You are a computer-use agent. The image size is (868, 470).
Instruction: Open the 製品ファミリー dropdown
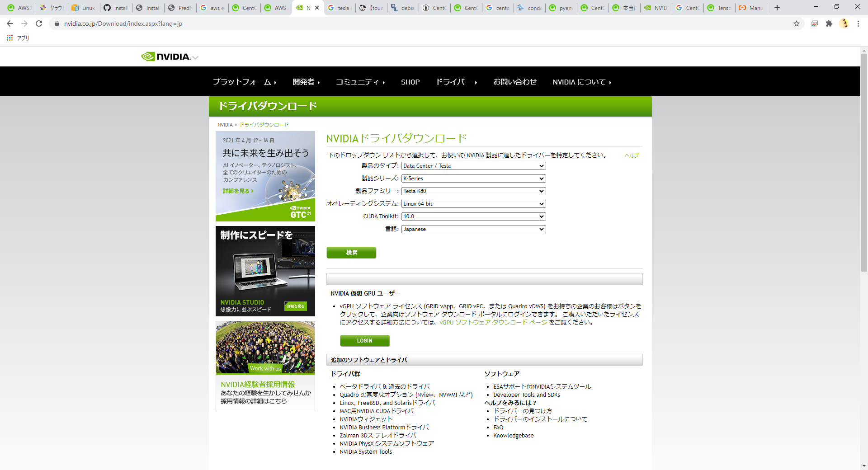[473, 191]
